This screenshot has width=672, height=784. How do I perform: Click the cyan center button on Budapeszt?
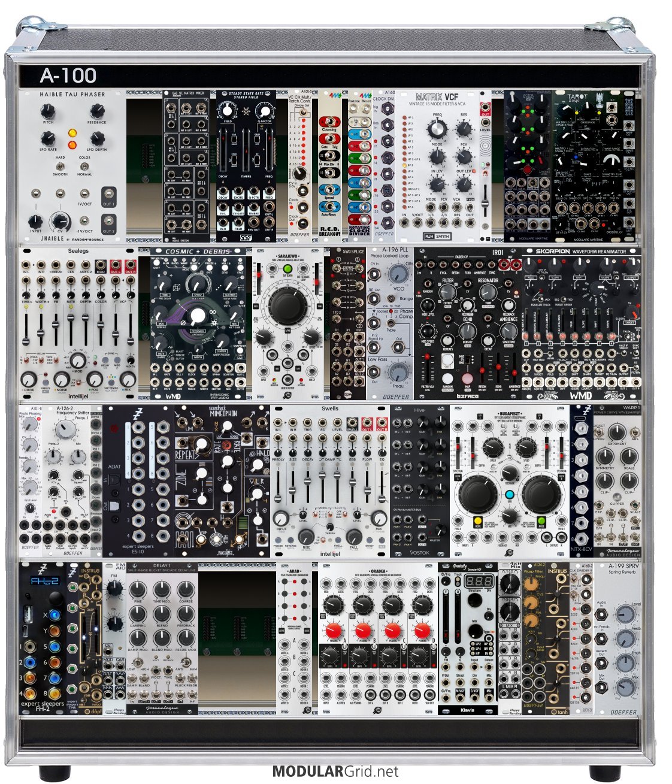[x=509, y=494]
